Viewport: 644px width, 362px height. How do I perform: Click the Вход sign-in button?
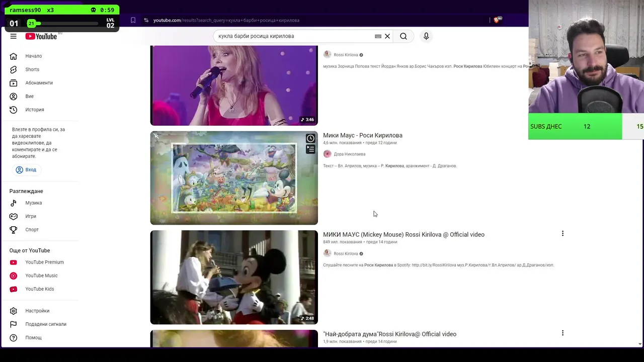[26, 169]
